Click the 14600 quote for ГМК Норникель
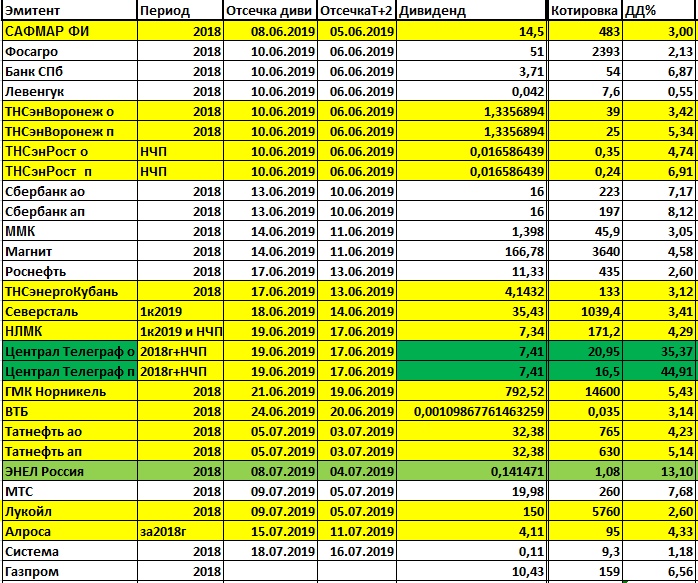The image size is (698, 583). [x=585, y=391]
